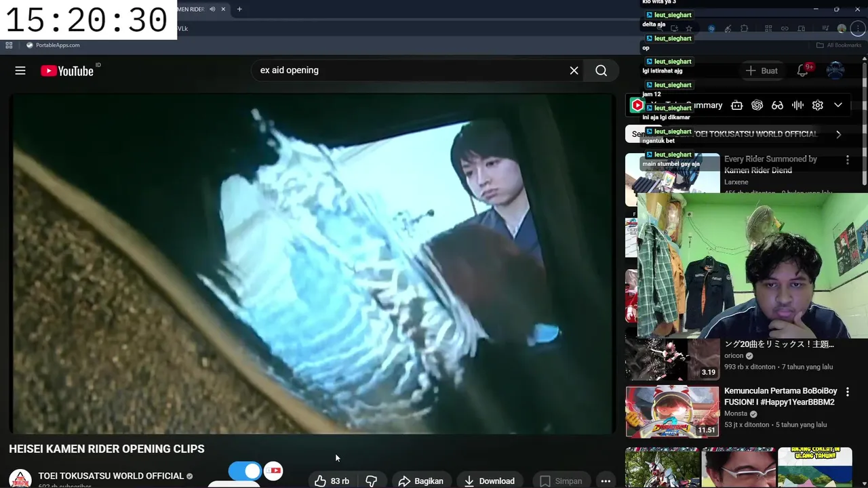Share via the Bagikan button
868x488 pixels.
tap(420, 481)
